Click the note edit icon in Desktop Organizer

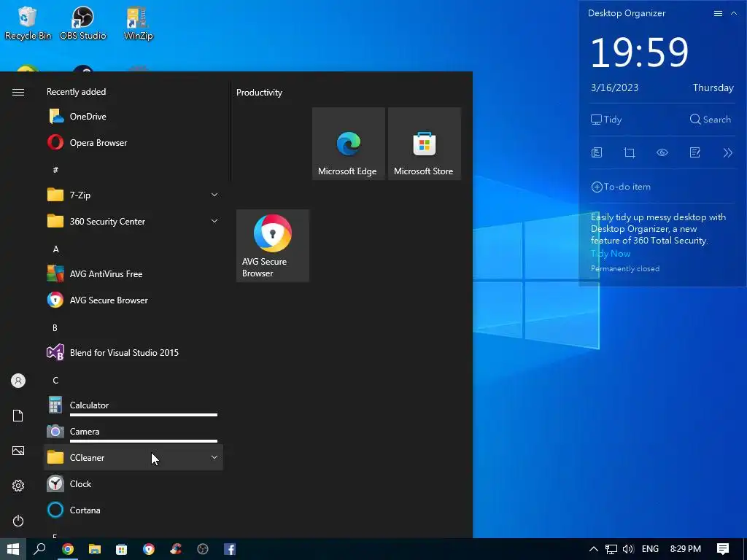click(x=694, y=152)
